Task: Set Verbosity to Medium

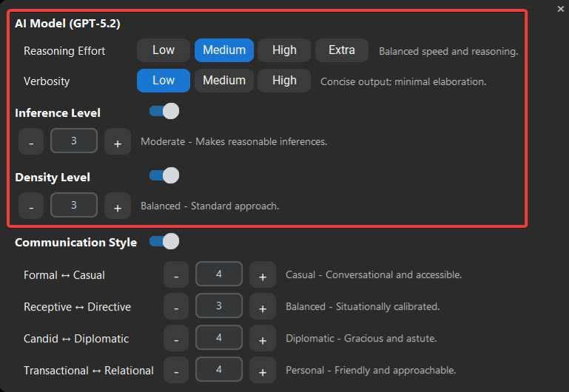Action: [x=224, y=81]
